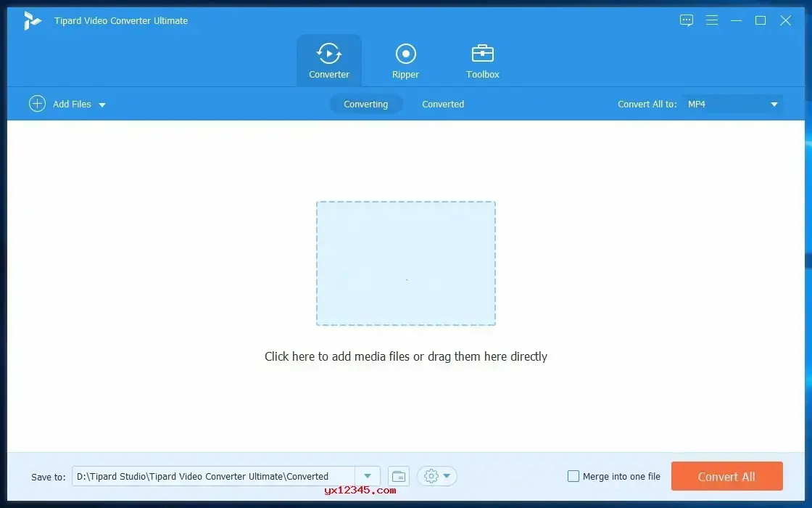
Task: Click the dashed drop zone to add media
Action: pos(406,263)
